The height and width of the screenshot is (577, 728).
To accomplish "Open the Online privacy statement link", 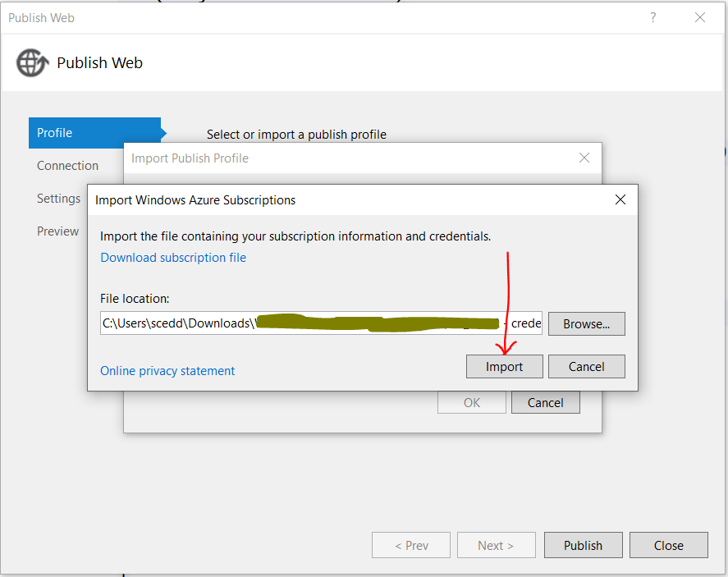I will click(x=167, y=371).
